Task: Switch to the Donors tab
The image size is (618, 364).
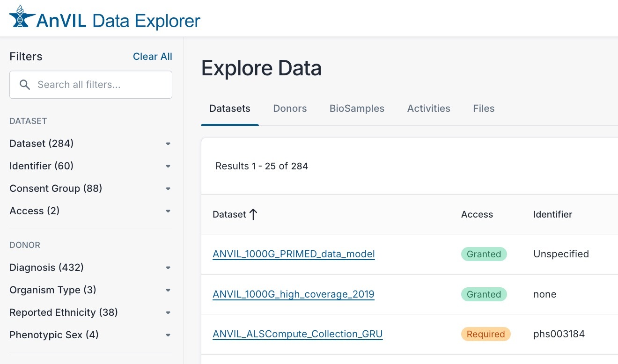Action: [x=290, y=109]
